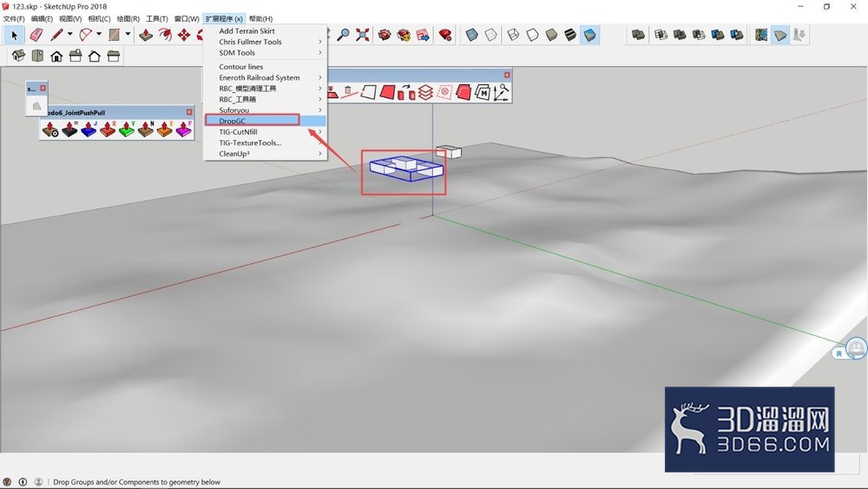Switch to Front view house icon
This screenshot has width=868, height=489.
coord(56,56)
